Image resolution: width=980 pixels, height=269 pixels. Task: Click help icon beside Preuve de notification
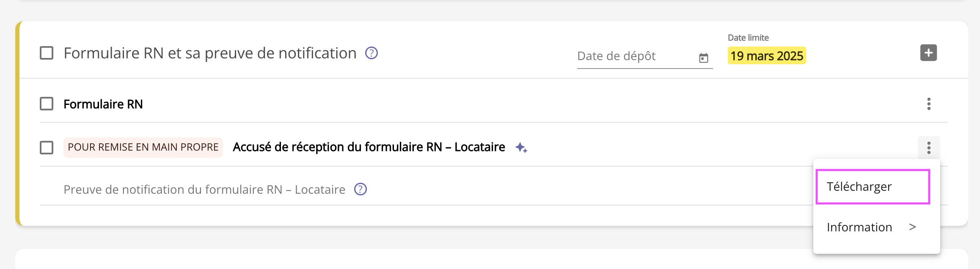(360, 189)
